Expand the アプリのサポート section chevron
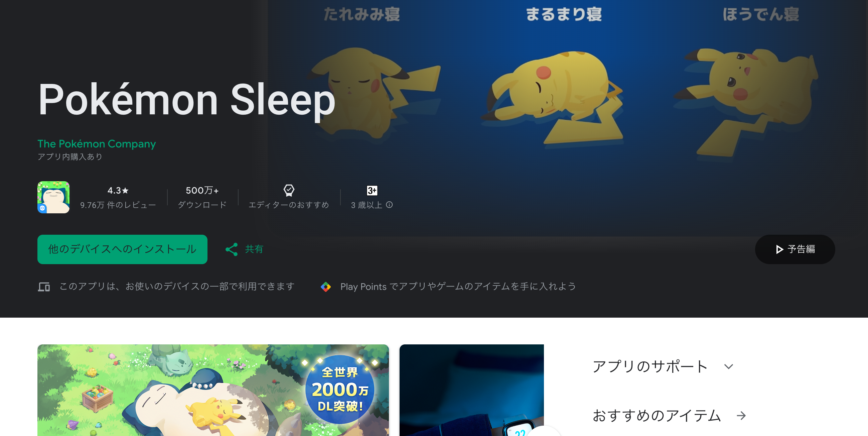This screenshot has height=436, width=868. click(728, 366)
